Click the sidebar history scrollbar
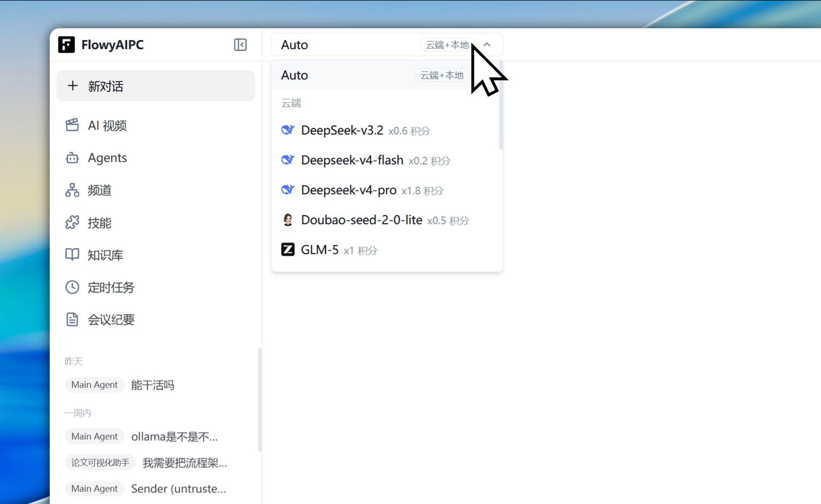 [x=260, y=399]
